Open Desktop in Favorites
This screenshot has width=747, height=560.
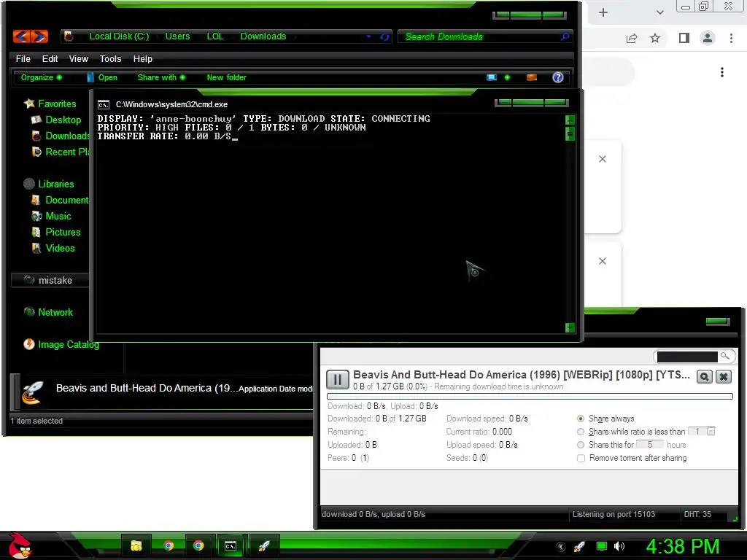coord(63,120)
